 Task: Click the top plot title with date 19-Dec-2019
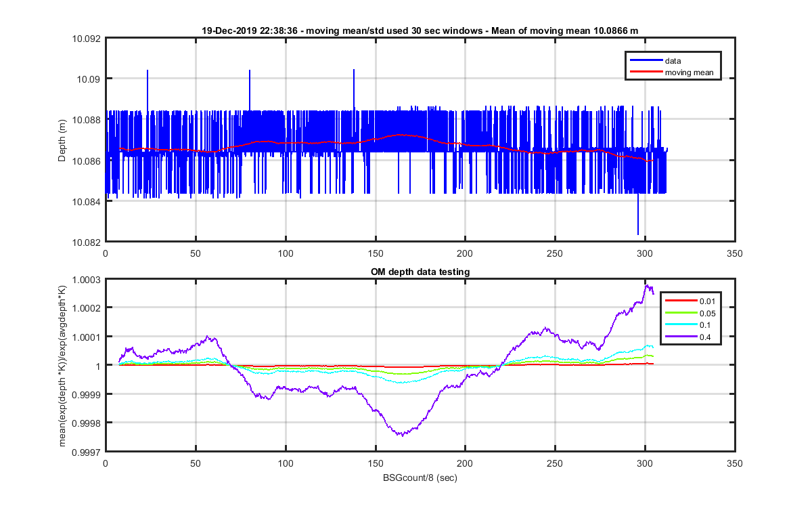(x=420, y=30)
